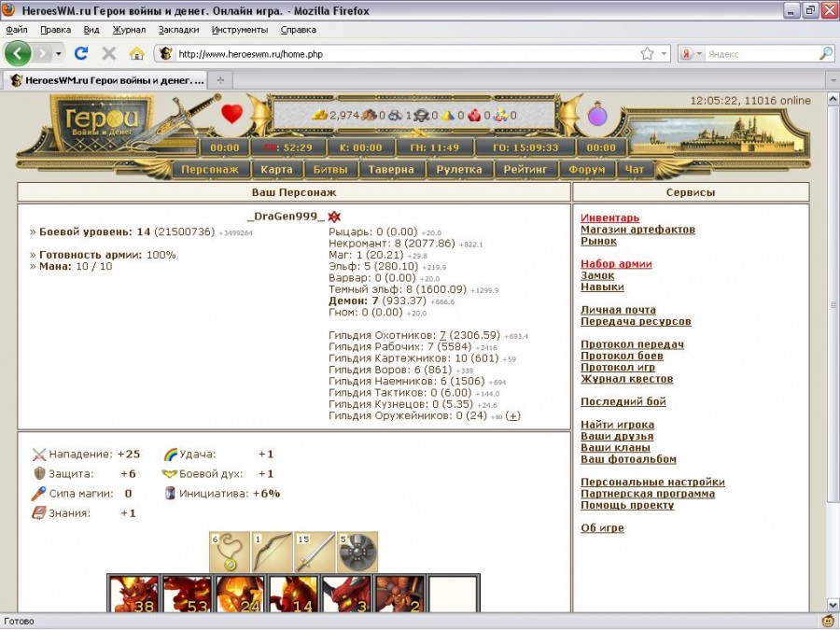Click the page vertical scrollbar thumb
840x630 pixels.
point(833,303)
